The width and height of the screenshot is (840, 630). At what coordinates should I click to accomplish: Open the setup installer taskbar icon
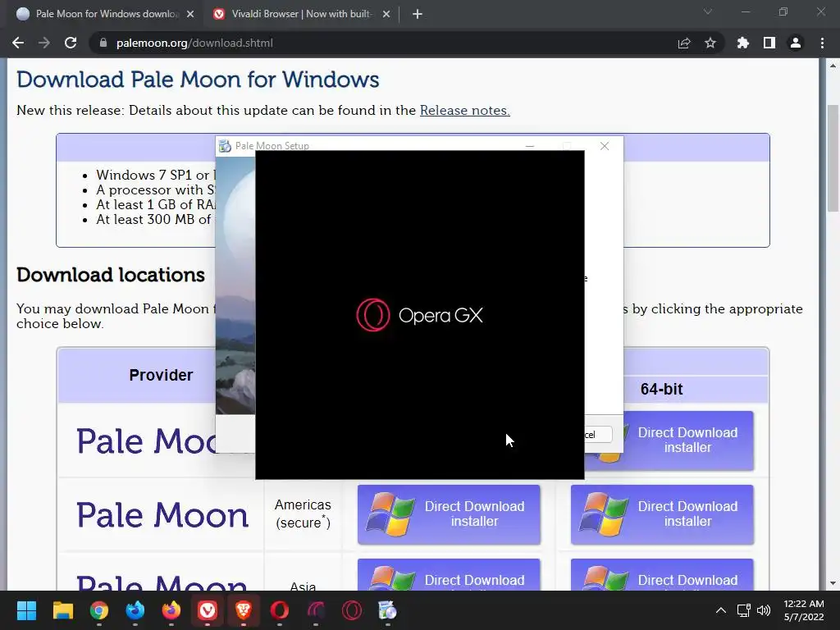point(387,610)
